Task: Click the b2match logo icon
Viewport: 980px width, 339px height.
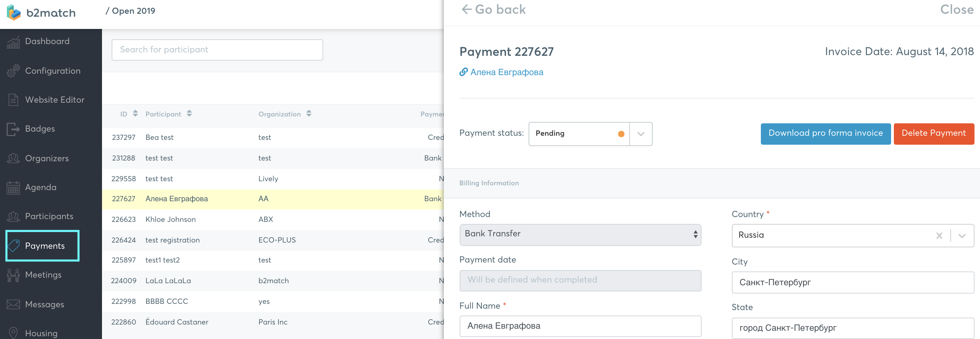Action: point(14,12)
